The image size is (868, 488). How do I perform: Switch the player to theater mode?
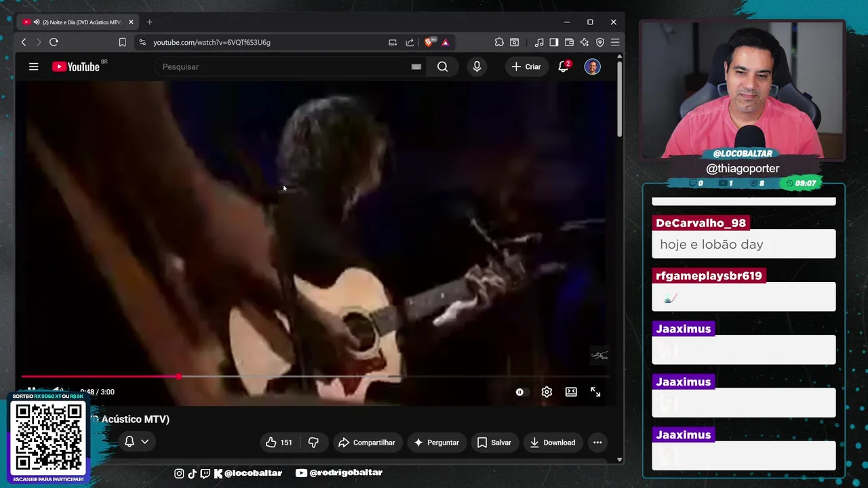click(571, 392)
